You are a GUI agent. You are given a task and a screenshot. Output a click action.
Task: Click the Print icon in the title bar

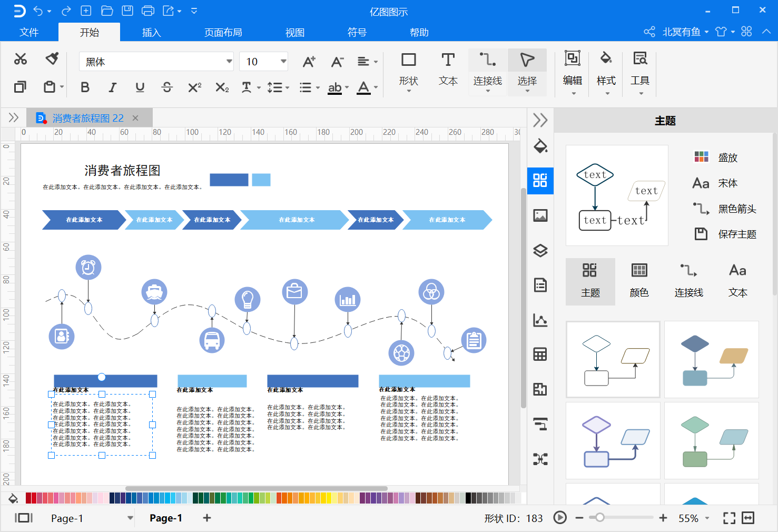[x=148, y=11]
